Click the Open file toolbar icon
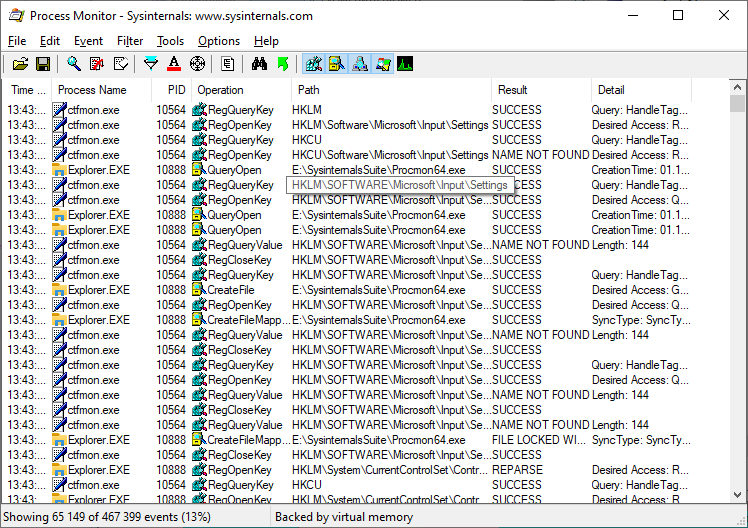 click(21, 64)
